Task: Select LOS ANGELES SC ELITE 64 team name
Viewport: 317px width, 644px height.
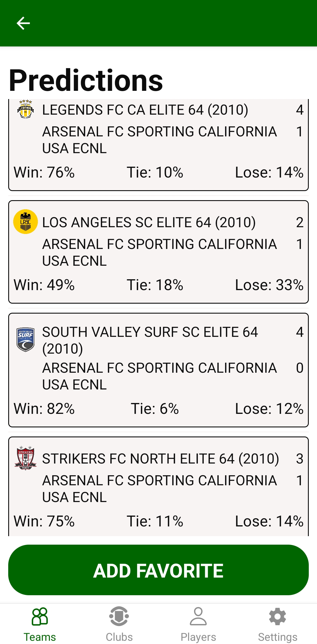Action: (149, 223)
